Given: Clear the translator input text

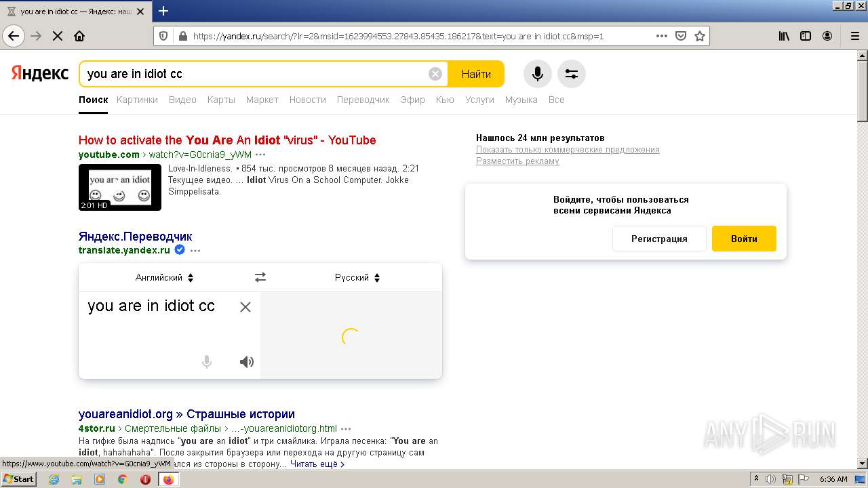Looking at the screenshot, I should pyautogui.click(x=245, y=307).
